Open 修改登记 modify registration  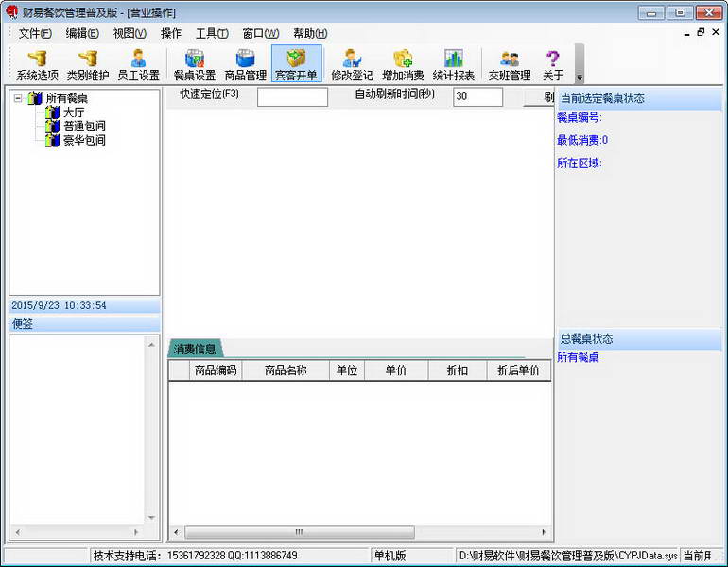point(352,64)
